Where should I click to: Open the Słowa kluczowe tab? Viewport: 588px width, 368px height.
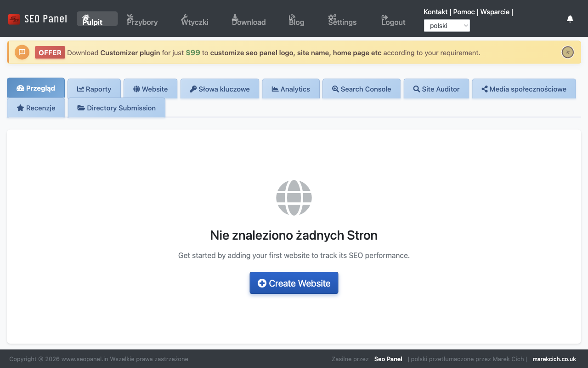point(220,89)
